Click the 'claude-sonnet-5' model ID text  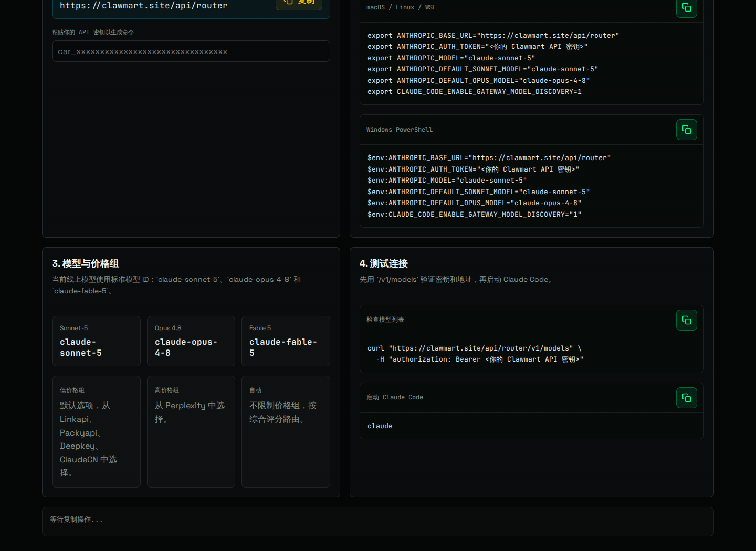[x=81, y=347]
